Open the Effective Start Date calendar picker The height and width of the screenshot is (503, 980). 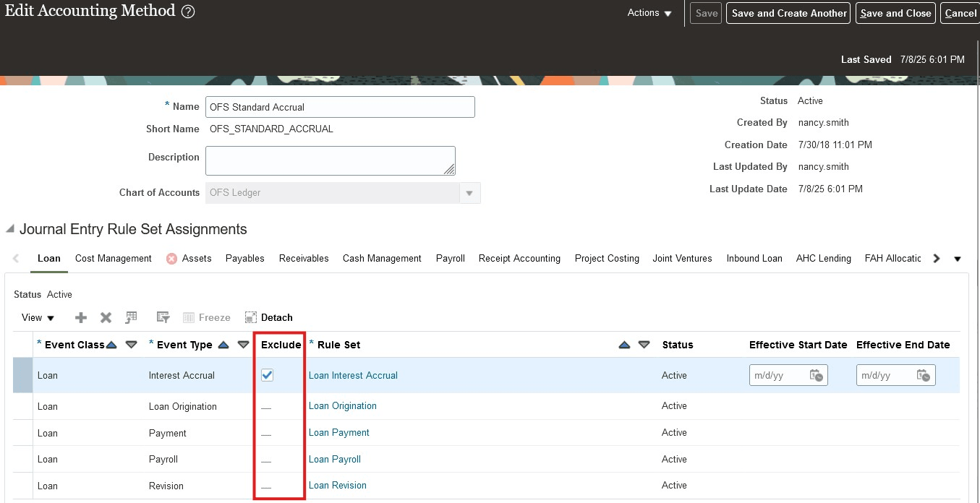[818, 375]
